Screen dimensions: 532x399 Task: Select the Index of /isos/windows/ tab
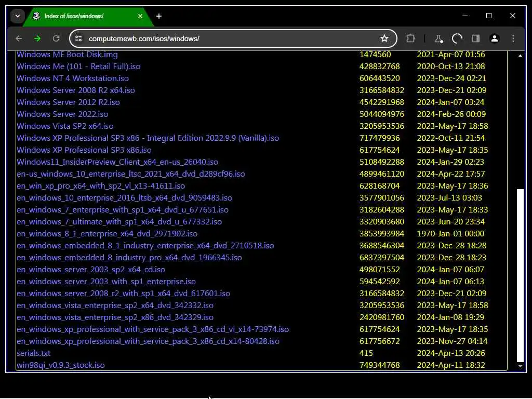(x=88, y=16)
